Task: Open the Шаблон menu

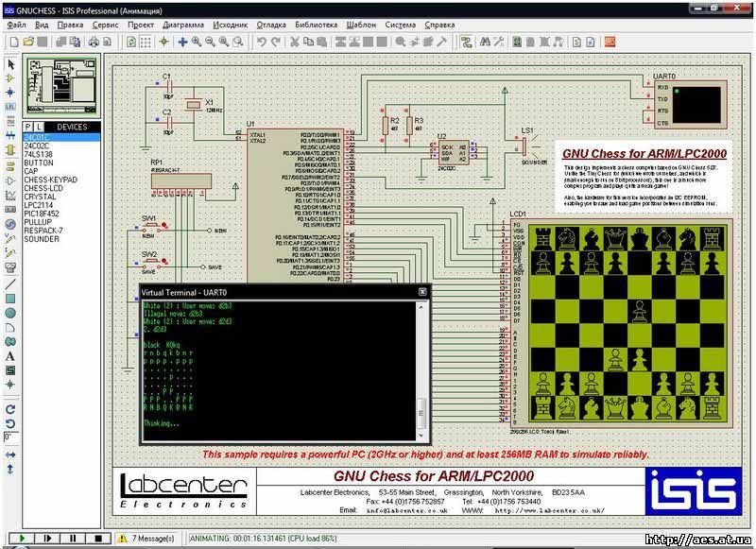Action: [x=361, y=25]
